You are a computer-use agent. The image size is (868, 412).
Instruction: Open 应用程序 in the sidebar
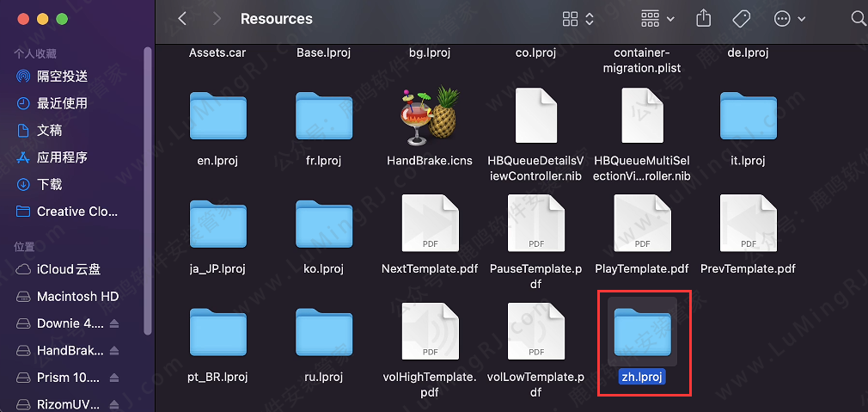pyautogui.click(x=62, y=157)
